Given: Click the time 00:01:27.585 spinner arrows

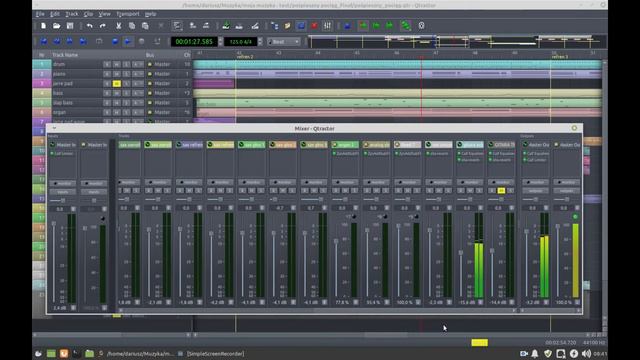Looking at the screenshot, I should pos(220,42).
